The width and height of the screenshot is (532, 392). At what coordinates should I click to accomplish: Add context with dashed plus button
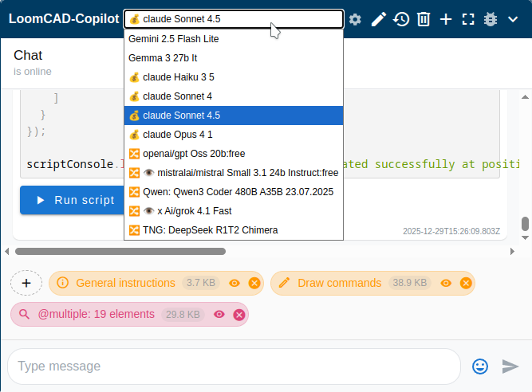point(26,283)
